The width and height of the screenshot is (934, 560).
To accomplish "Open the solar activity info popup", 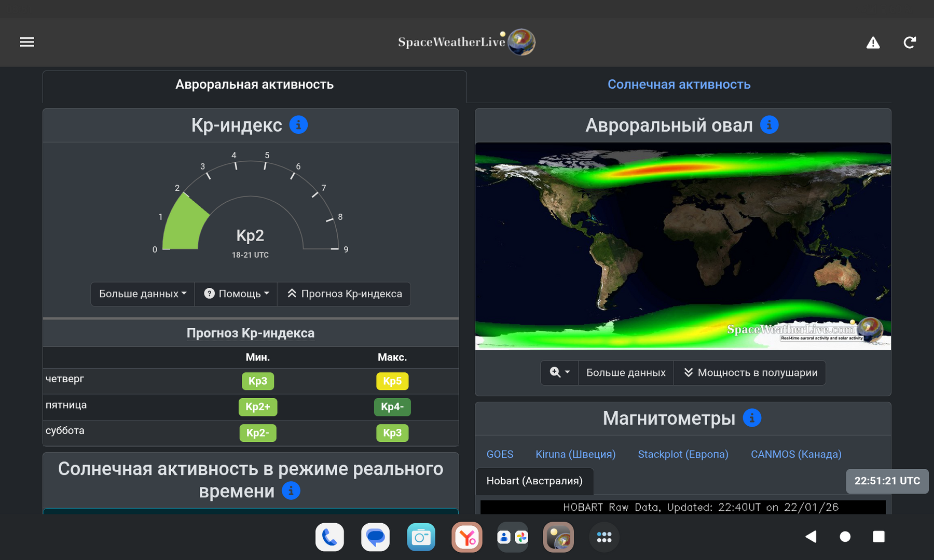I will pos(291,491).
